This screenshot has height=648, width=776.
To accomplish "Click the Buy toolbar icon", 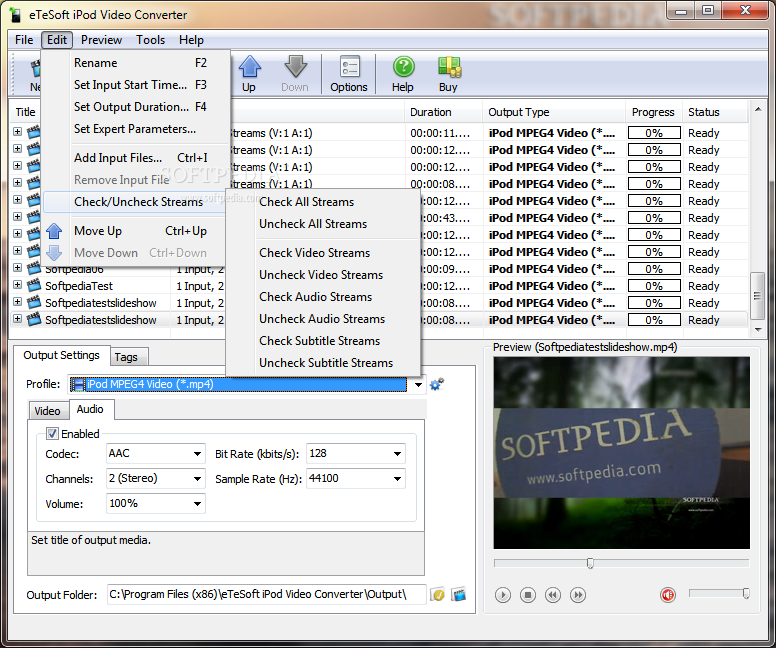I will pos(449,67).
